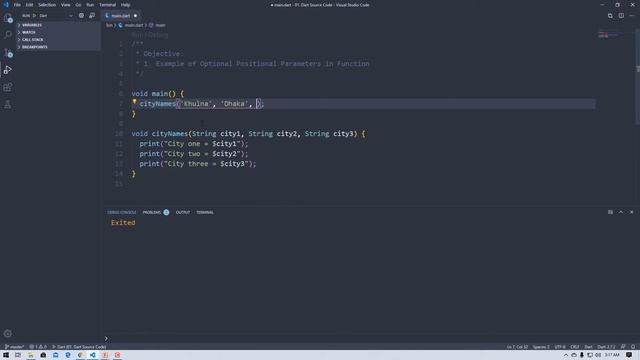Image resolution: width=640 pixels, height=360 pixels.
Task: Select the main.dart editor tab
Action: [121, 16]
